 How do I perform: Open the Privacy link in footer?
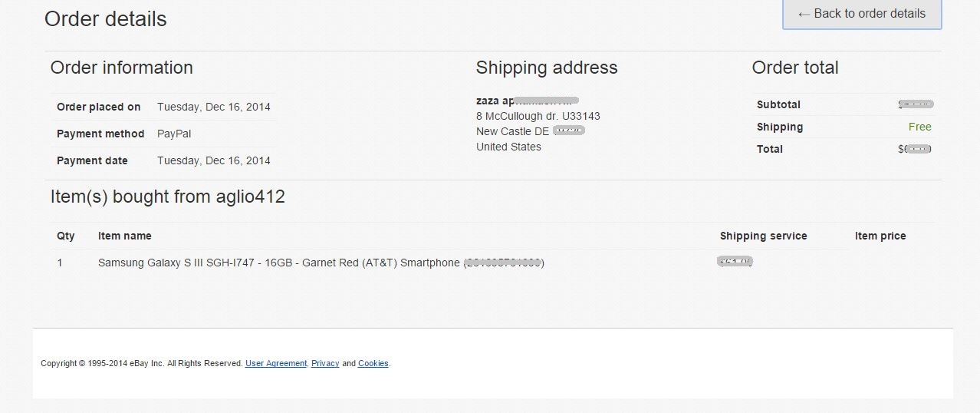(325, 363)
